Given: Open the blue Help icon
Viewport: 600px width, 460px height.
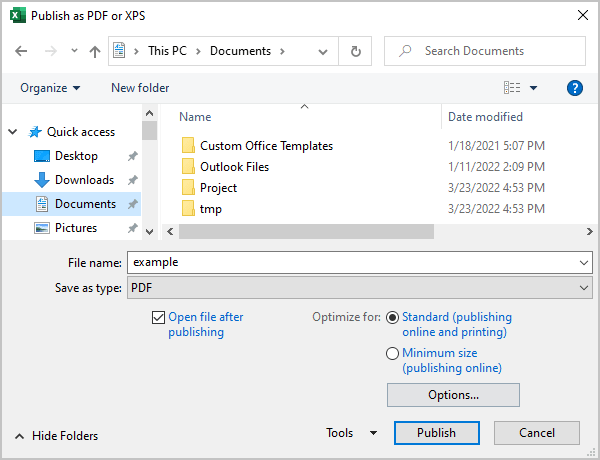Looking at the screenshot, I should pos(575,88).
